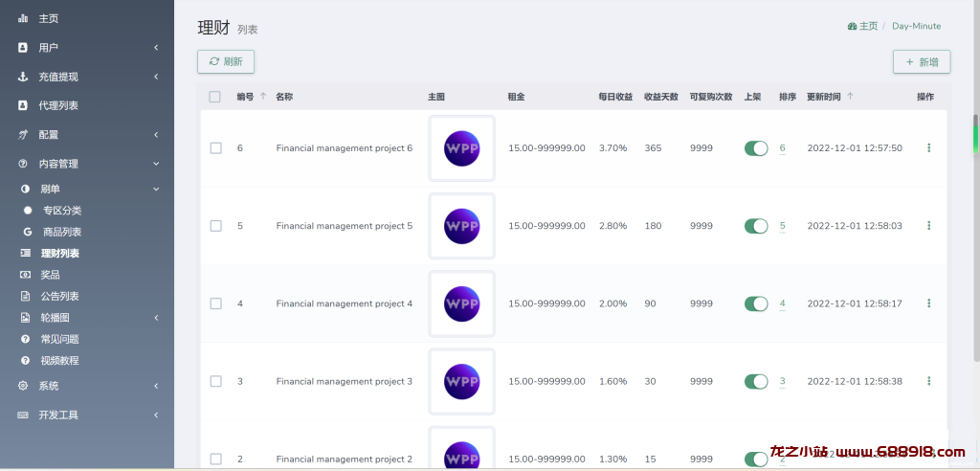This screenshot has height=471, width=980.
Task: Click the question icon beside 视频教程
Action: [x=25, y=360]
